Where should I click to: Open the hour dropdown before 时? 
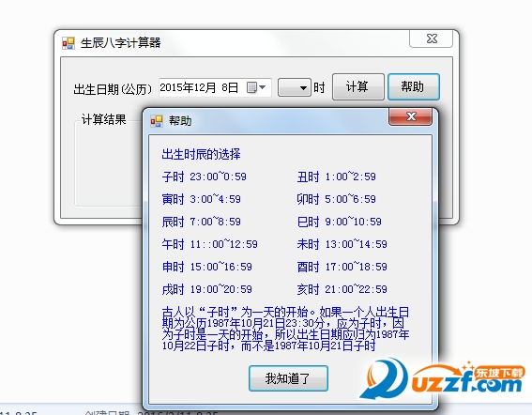(x=295, y=88)
